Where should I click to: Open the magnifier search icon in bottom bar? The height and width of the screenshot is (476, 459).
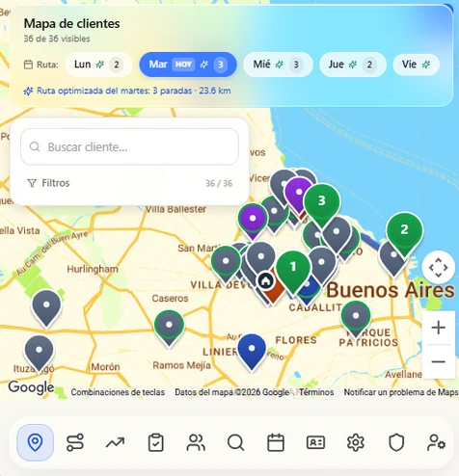[235, 442]
